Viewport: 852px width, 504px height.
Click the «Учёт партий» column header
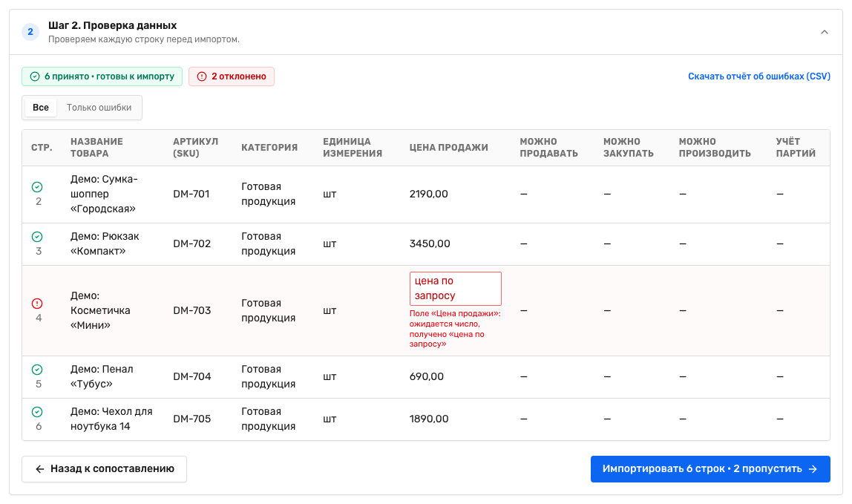[796, 147]
